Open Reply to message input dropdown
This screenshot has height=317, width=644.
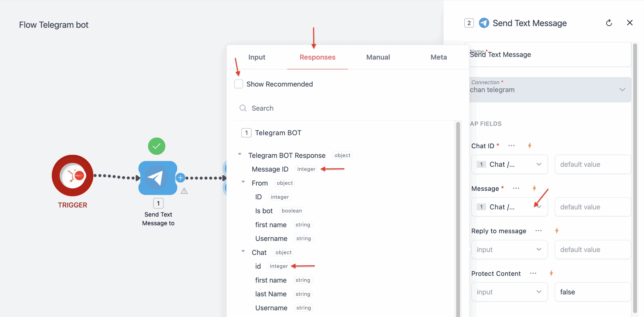coord(509,250)
